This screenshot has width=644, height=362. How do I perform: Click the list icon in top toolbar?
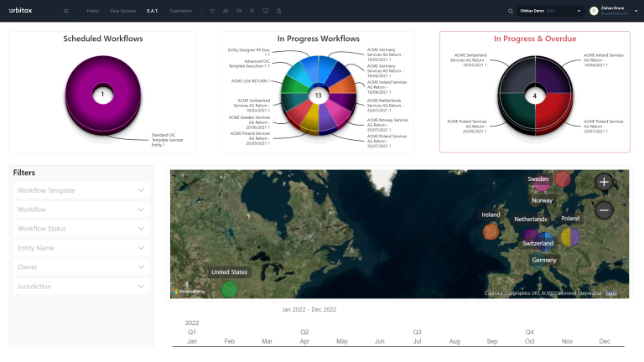click(212, 11)
